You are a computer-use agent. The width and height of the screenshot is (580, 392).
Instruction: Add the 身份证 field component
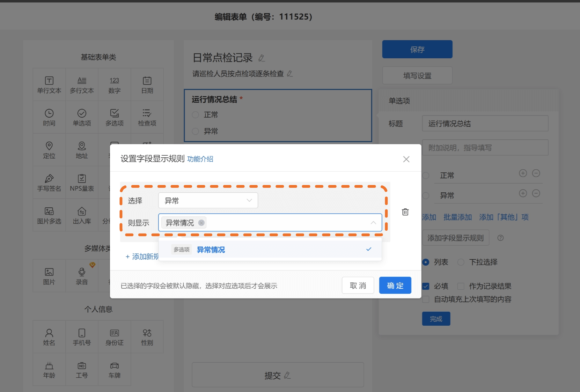click(x=115, y=337)
